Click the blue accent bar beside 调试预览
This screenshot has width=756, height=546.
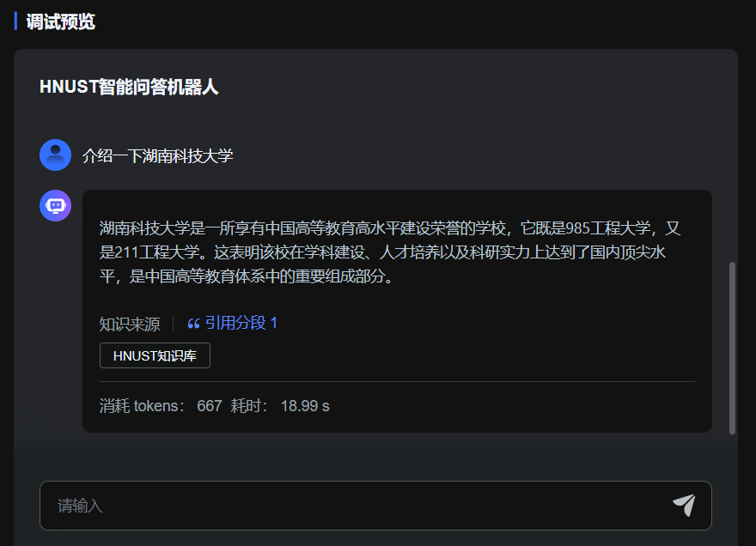[x=15, y=21]
